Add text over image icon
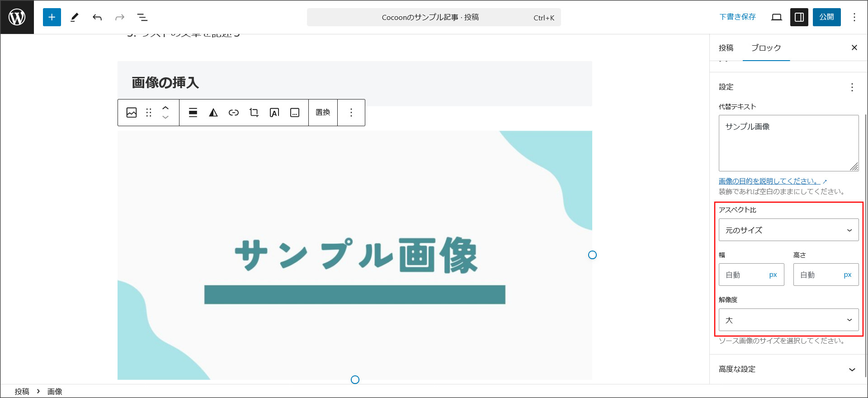The height and width of the screenshot is (398, 868). (274, 113)
